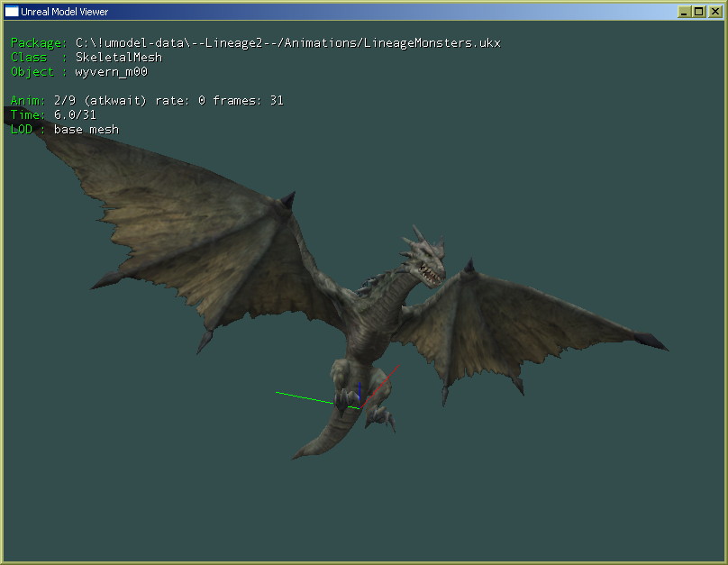Close the Unreal Model Viewer window
This screenshot has height=565, width=728.
[x=715, y=12]
